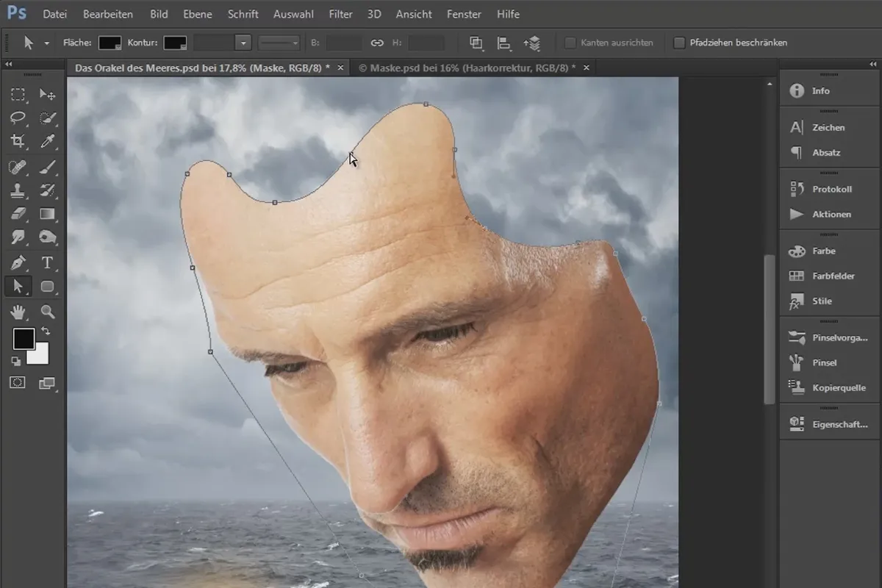Open the Farbfelder panel
The image size is (882, 588).
click(833, 276)
